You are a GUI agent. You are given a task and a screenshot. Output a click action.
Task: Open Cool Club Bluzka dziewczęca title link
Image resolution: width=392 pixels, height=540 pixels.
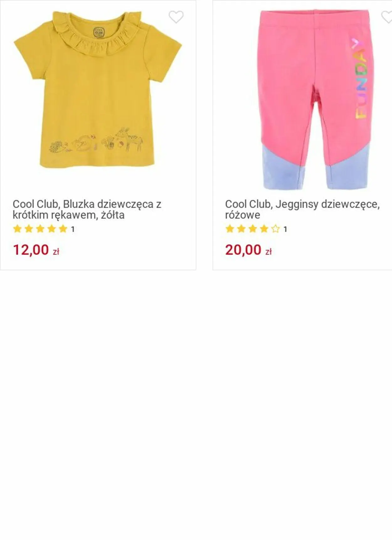87,209
